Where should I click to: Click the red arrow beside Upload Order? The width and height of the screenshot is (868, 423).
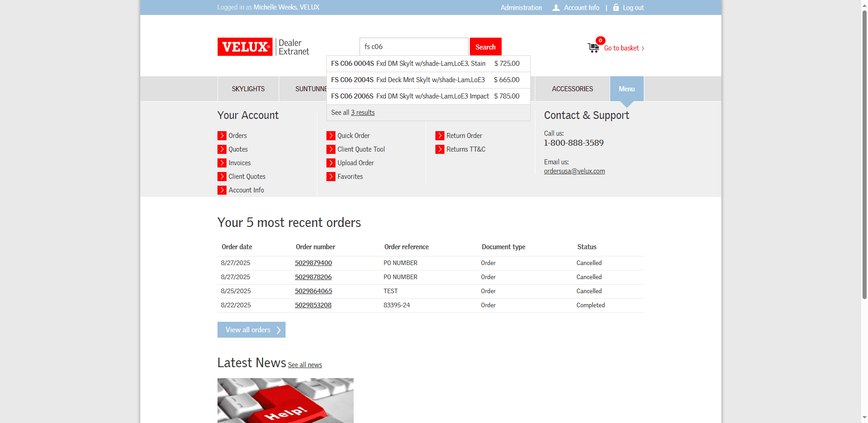coord(331,163)
